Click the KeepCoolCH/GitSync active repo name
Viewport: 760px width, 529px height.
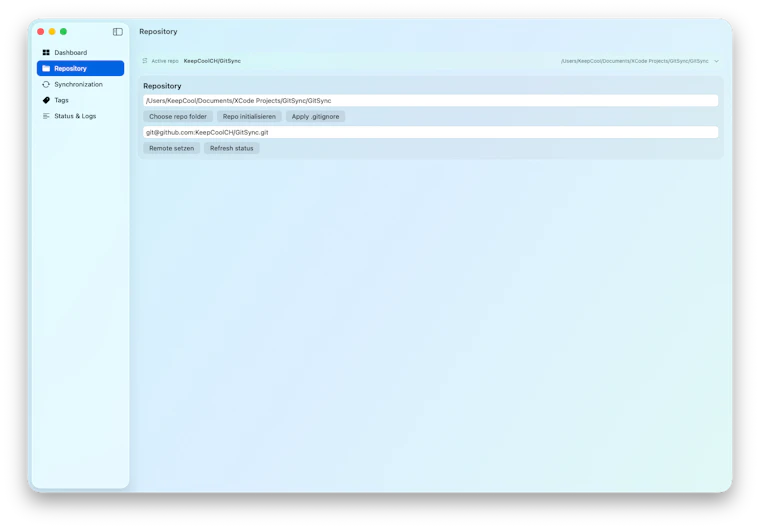pos(212,61)
